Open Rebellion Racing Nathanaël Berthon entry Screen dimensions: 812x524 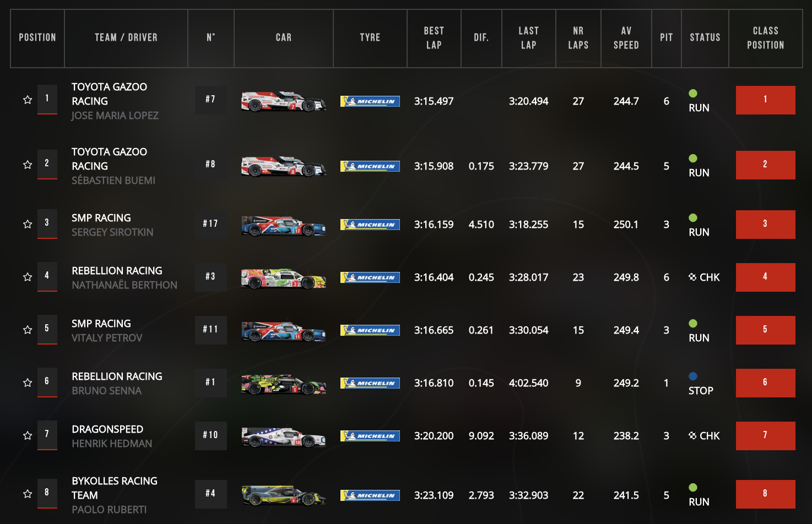click(124, 278)
